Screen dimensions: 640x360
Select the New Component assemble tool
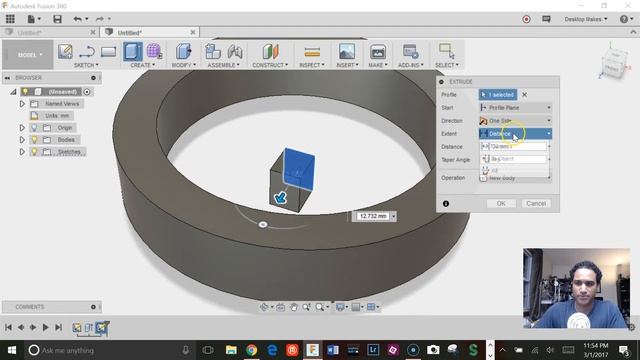click(213, 52)
